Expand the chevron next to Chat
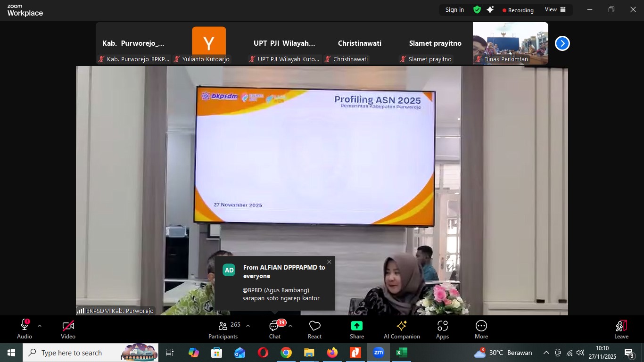This screenshot has height=362, width=644. (290, 326)
